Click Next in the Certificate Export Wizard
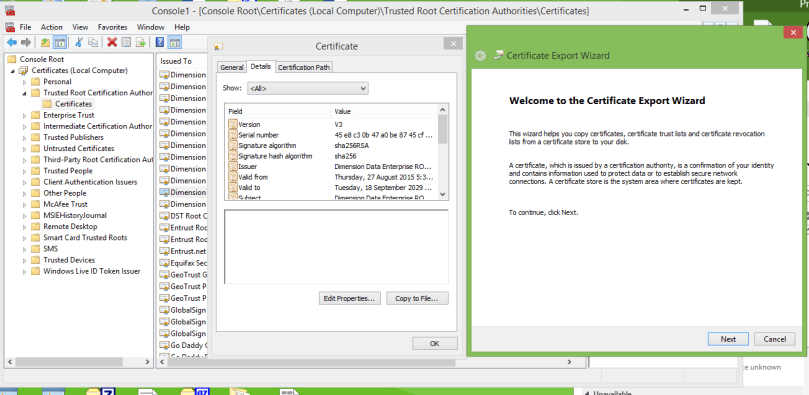Screen dimensions: 809x395 pyautogui.click(x=729, y=339)
